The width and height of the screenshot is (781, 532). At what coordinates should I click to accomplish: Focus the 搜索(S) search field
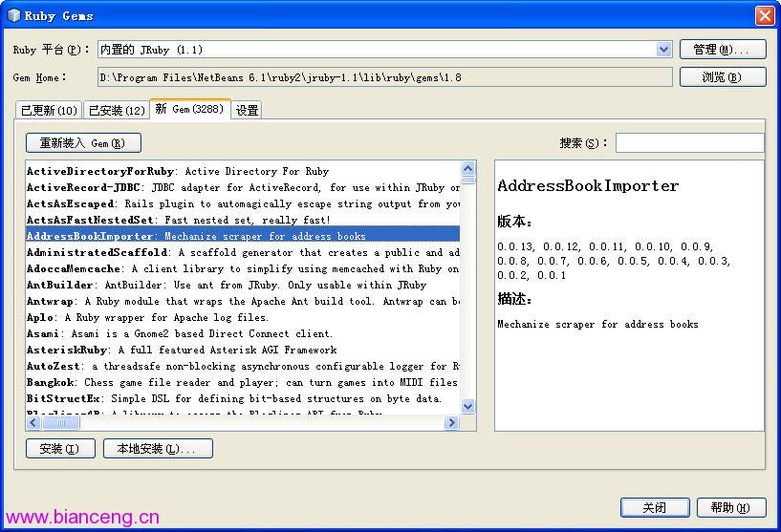coord(690,143)
